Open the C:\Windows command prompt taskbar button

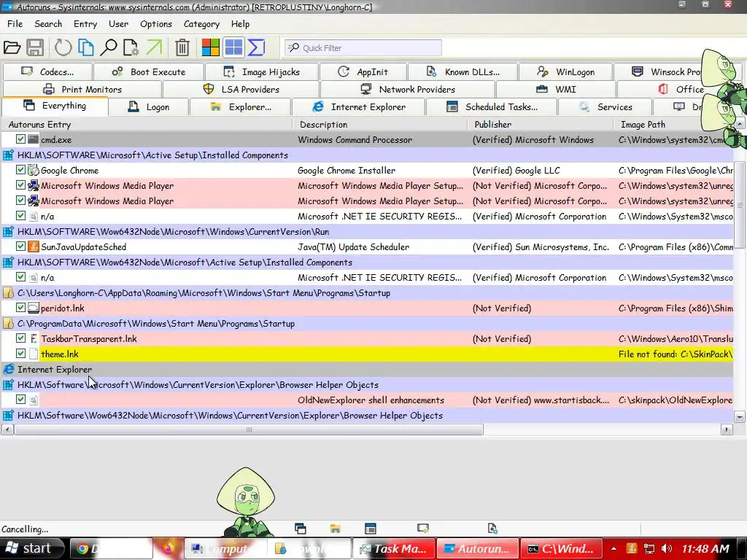click(561, 548)
